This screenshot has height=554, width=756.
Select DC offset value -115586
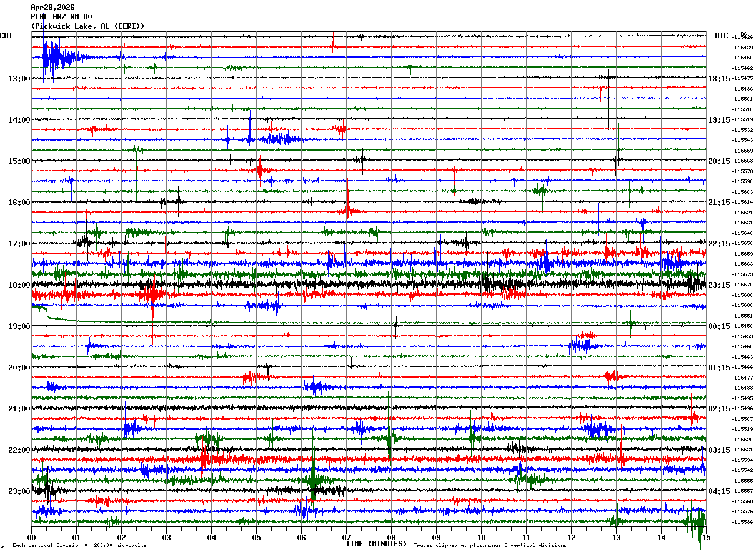pos(742,522)
